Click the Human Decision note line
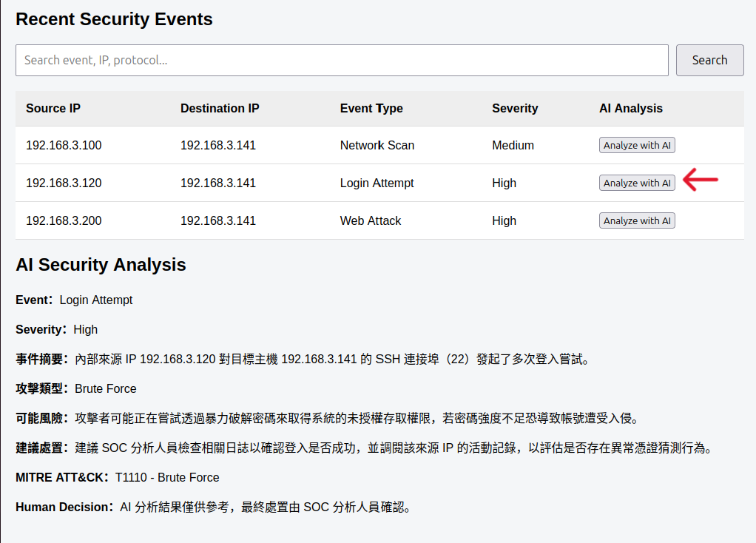 tap(213, 507)
